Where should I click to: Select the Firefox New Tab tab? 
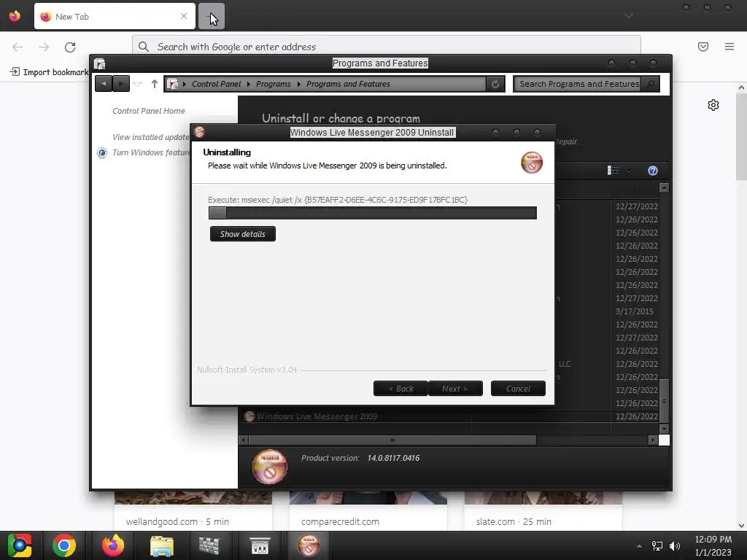click(115, 16)
